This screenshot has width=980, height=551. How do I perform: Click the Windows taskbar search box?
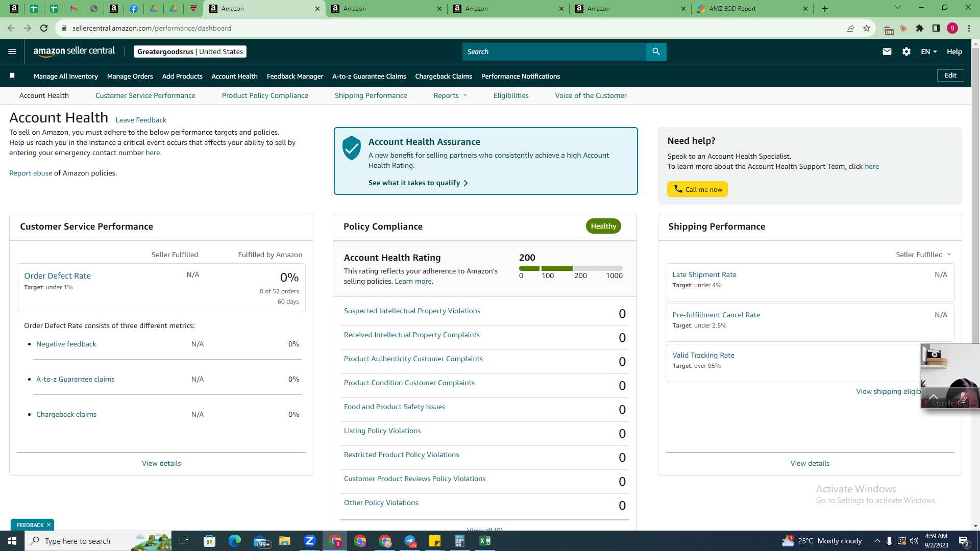coord(98,541)
